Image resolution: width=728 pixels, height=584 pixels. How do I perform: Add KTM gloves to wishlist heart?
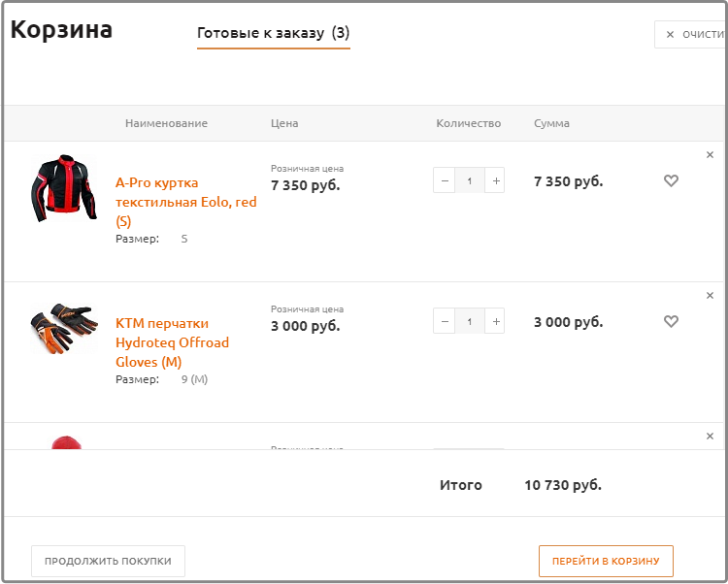671,321
